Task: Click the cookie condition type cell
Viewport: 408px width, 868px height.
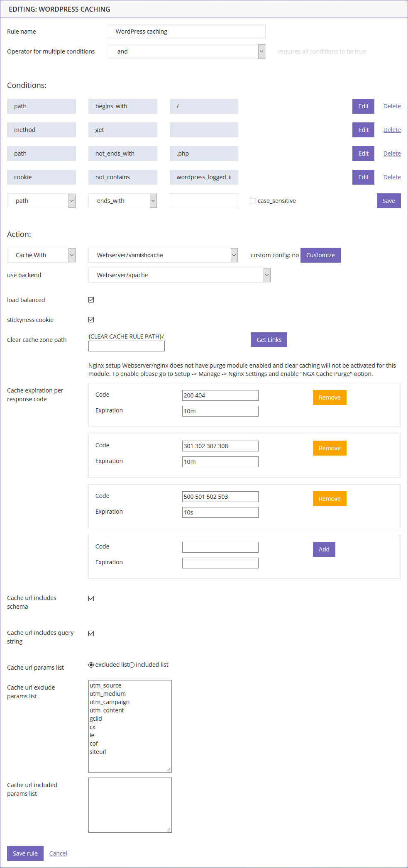Action: (42, 177)
